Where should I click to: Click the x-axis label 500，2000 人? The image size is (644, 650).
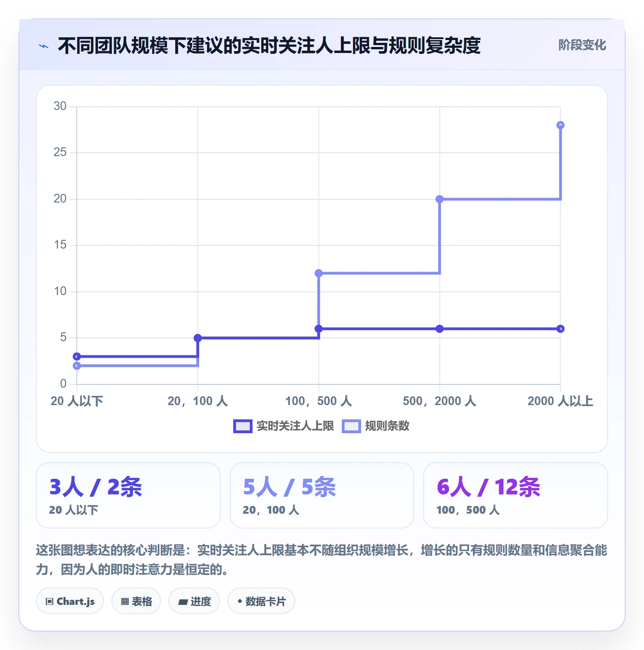click(x=439, y=401)
